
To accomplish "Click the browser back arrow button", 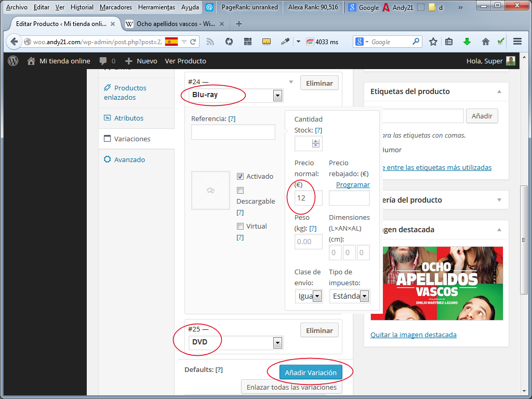I will click(x=14, y=42).
